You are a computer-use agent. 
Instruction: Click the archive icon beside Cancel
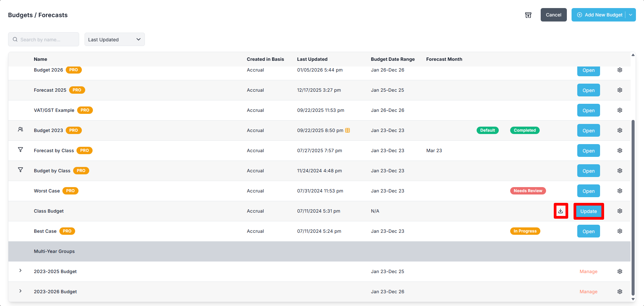pyautogui.click(x=528, y=15)
